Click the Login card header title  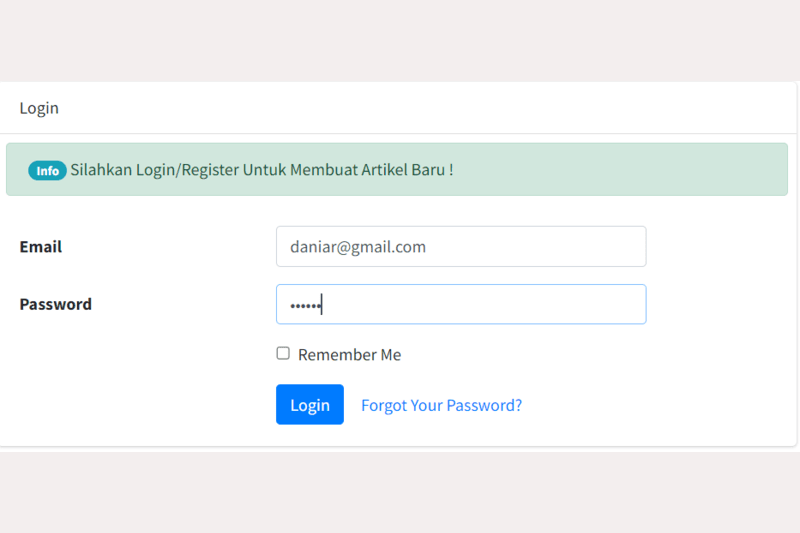tap(39, 108)
